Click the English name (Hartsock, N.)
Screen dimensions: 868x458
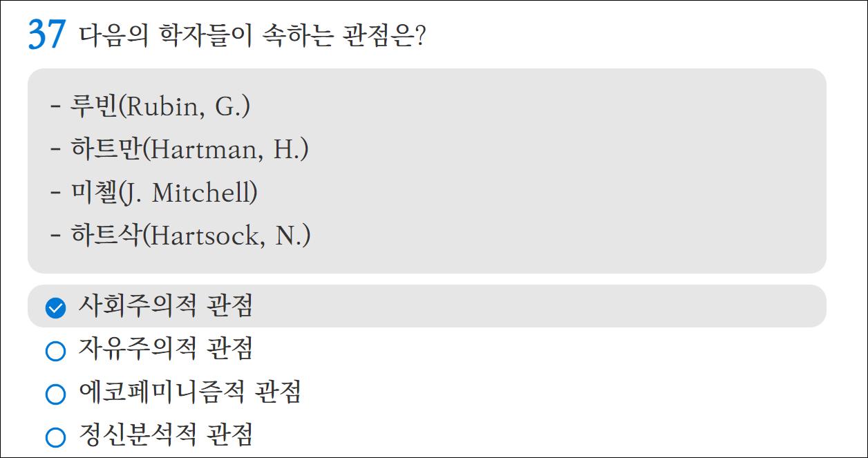click(x=227, y=236)
